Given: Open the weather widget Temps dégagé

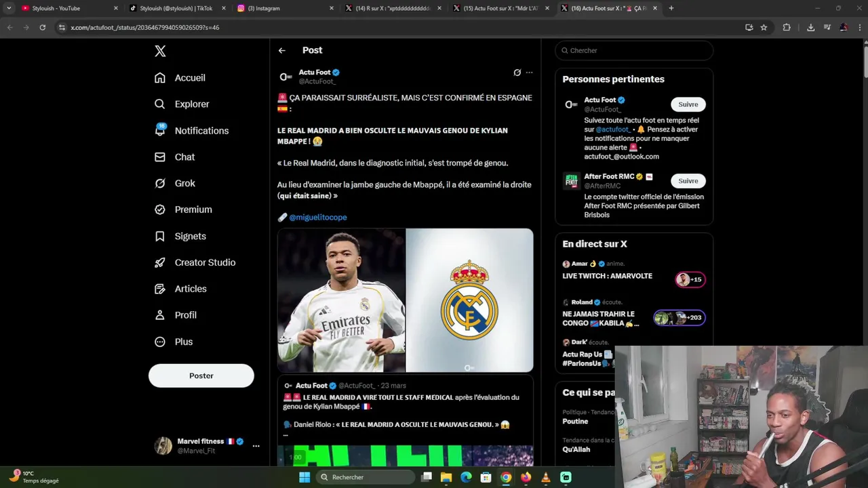Looking at the screenshot, I should (x=34, y=477).
